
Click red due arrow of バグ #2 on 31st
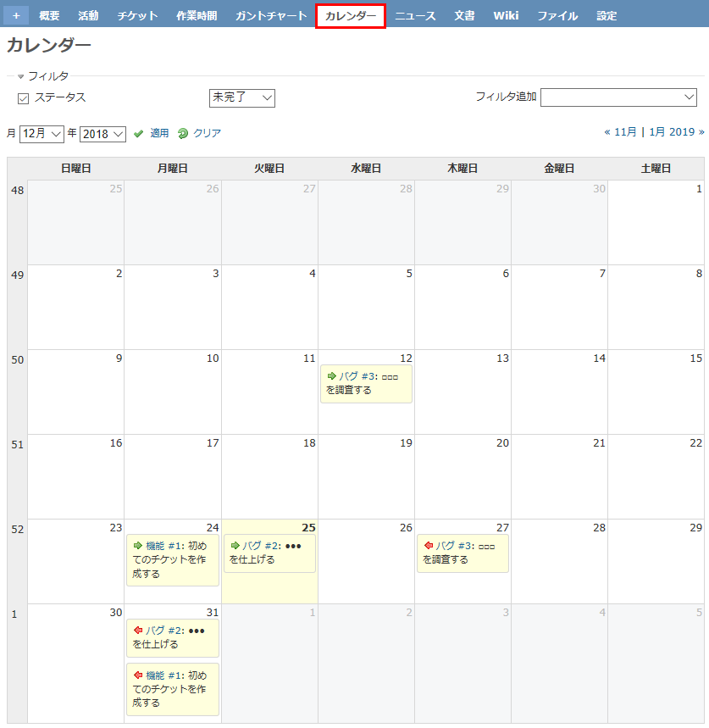138,630
